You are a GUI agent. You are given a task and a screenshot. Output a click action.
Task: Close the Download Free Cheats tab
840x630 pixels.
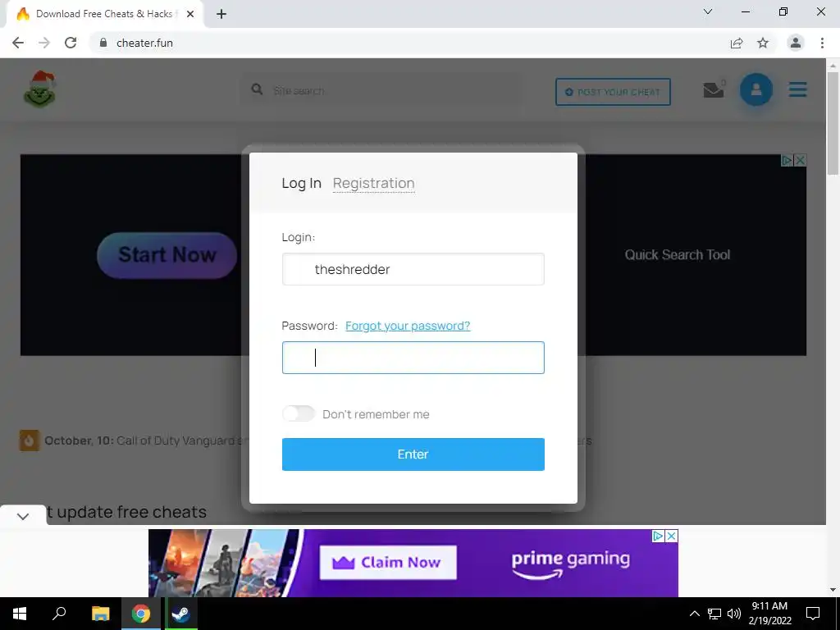(190, 14)
